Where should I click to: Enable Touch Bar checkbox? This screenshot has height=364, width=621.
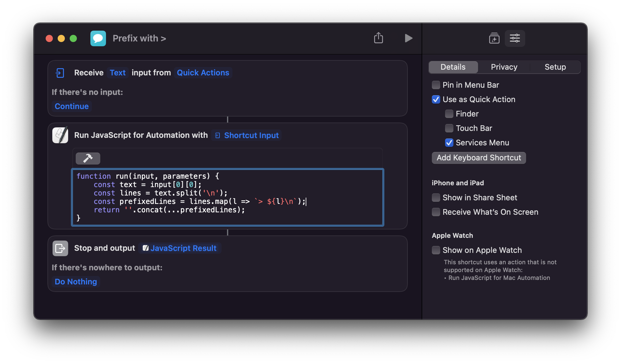point(449,128)
